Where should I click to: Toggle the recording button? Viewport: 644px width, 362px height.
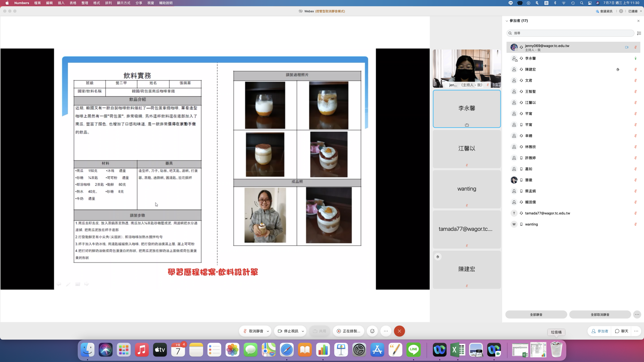pyautogui.click(x=348, y=331)
